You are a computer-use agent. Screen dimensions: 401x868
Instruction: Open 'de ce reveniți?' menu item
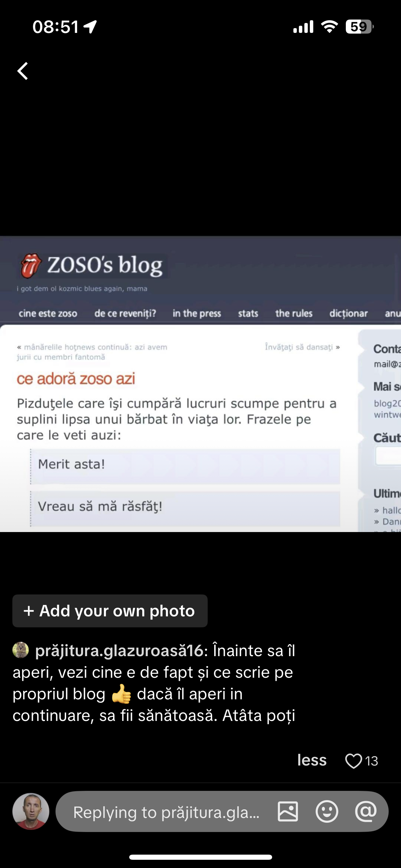click(x=125, y=313)
